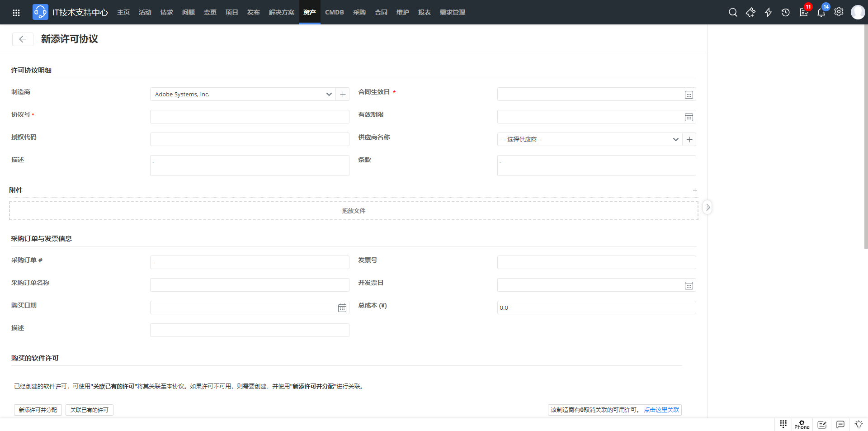Open the quick note edit icon
The height and width of the screenshot is (431, 868).
pyautogui.click(x=822, y=424)
